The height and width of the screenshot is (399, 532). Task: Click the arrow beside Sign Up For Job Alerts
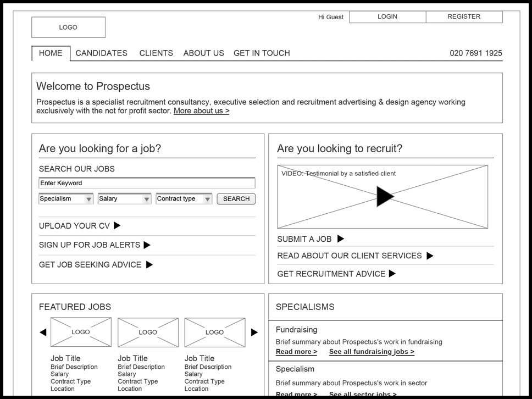click(x=147, y=245)
